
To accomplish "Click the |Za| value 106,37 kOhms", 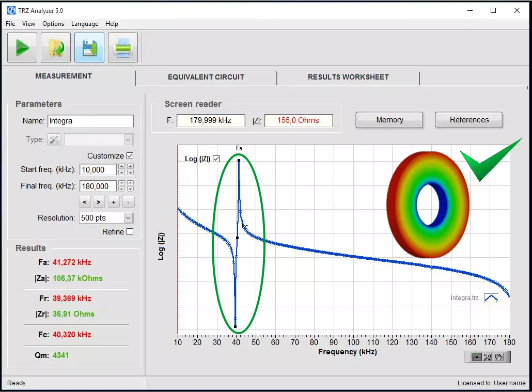I will [x=77, y=278].
